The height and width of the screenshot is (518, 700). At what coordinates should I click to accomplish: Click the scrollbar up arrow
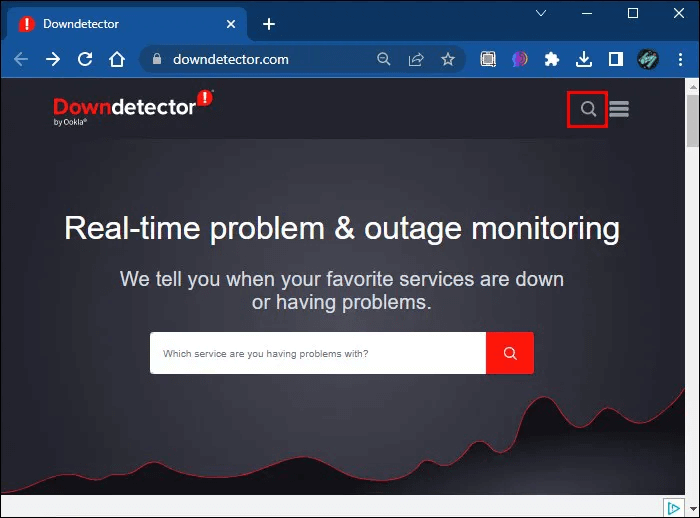(x=692, y=87)
